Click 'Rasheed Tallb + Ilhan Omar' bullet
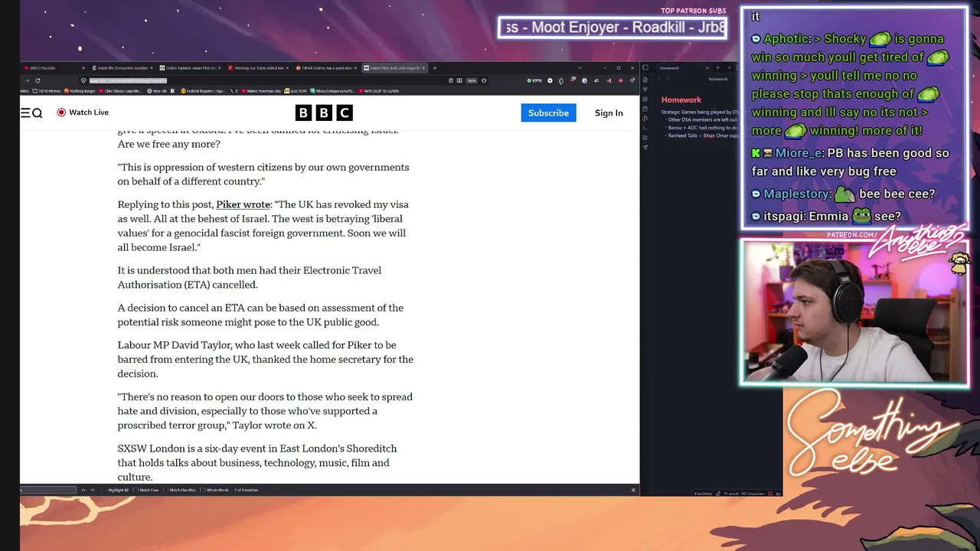The image size is (980, 551). [702, 135]
